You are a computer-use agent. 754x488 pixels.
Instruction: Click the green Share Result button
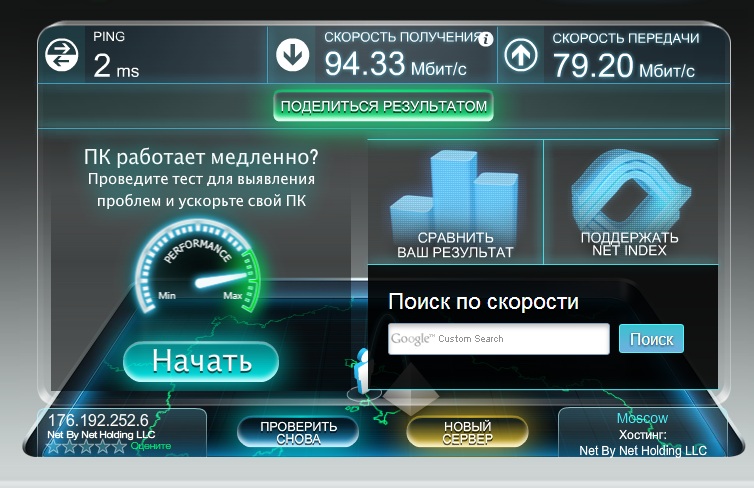coord(383,106)
